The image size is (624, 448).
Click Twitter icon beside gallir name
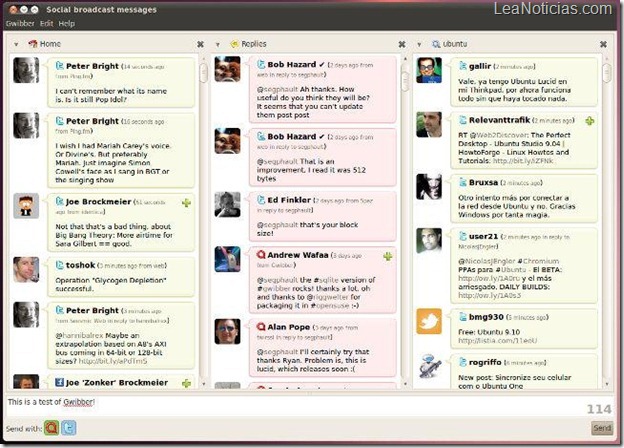click(463, 66)
